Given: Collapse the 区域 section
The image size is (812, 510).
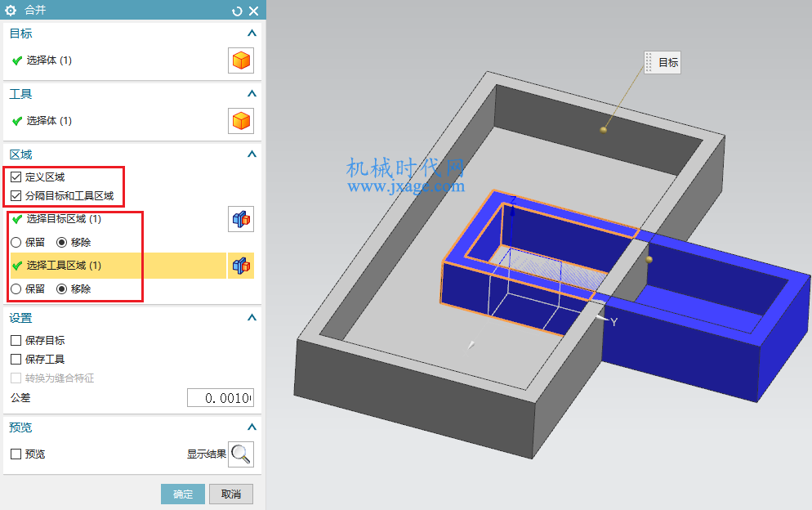Looking at the screenshot, I should click(x=252, y=154).
